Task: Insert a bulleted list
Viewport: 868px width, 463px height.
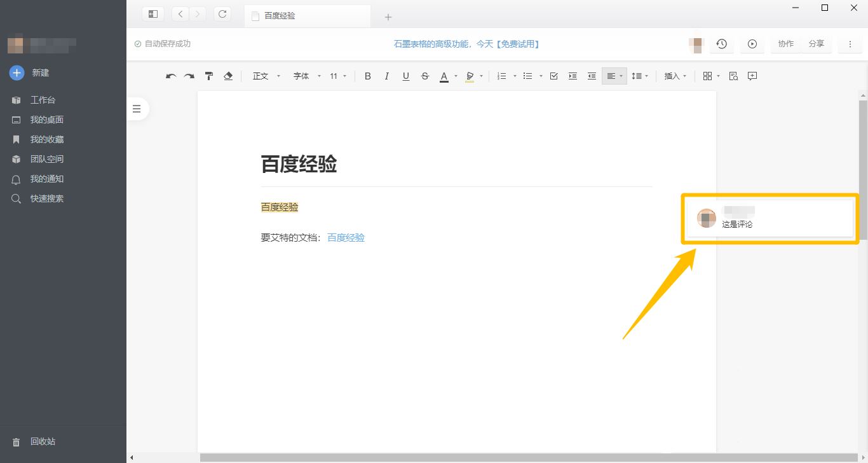Action: tap(527, 76)
